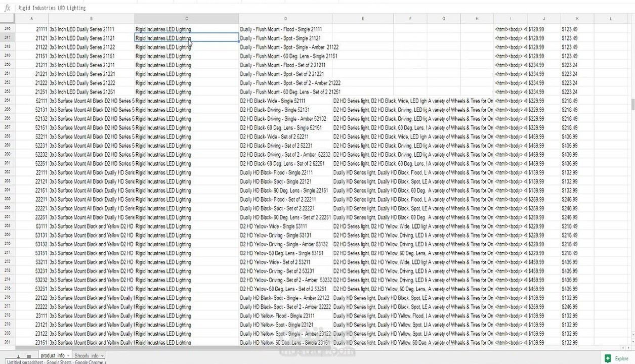Click column A cell containing 53232
The width and height of the screenshot is (635, 364).
(x=32, y=280)
